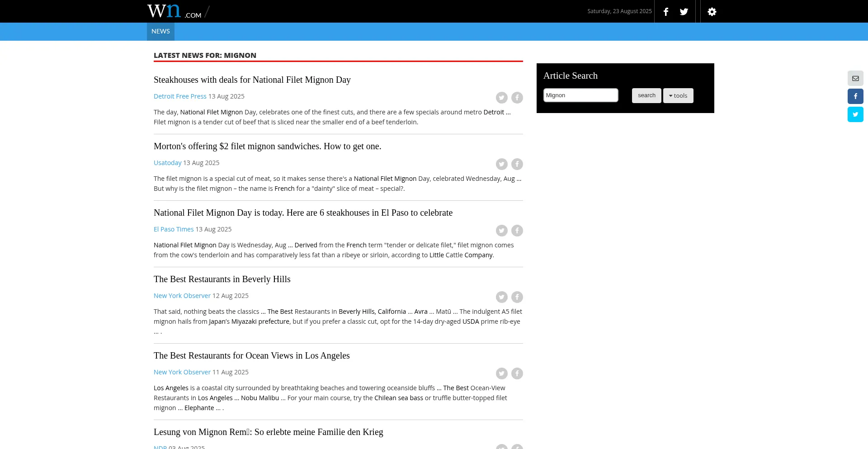Click 'Saturday, 23 August 2025' date text
Viewport: 868px width, 449px height.
619,11
